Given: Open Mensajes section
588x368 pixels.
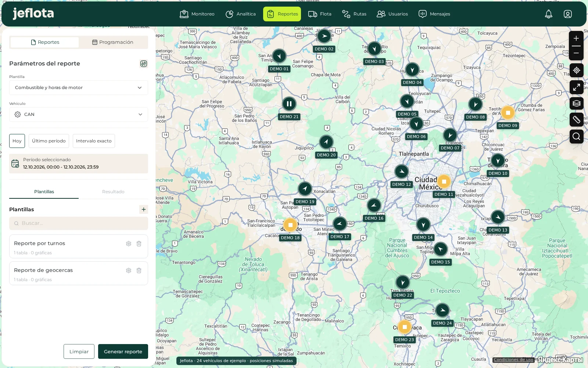Looking at the screenshot, I should [x=434, y=14].
